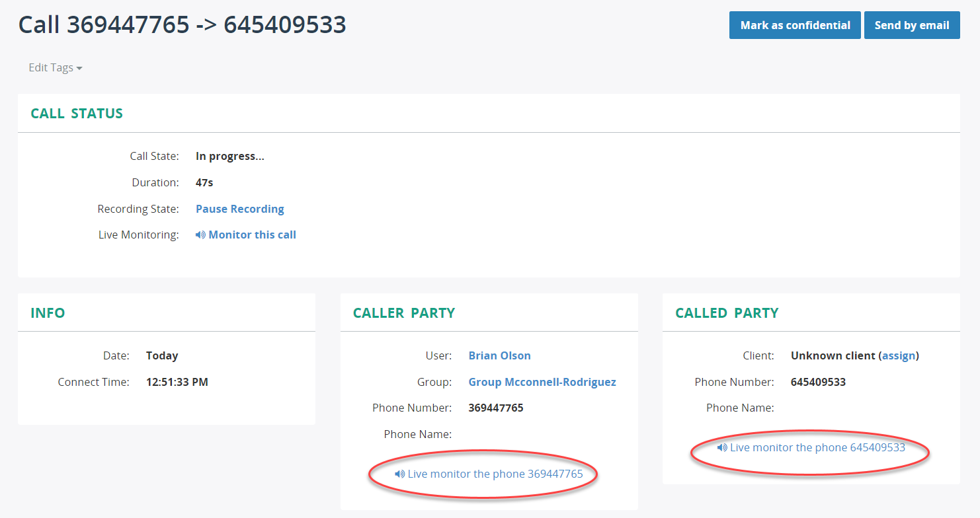Image resolution: width=980 pixels, height=518 pixels.
Task: Pause the call recording
Action: coord(239,209)
